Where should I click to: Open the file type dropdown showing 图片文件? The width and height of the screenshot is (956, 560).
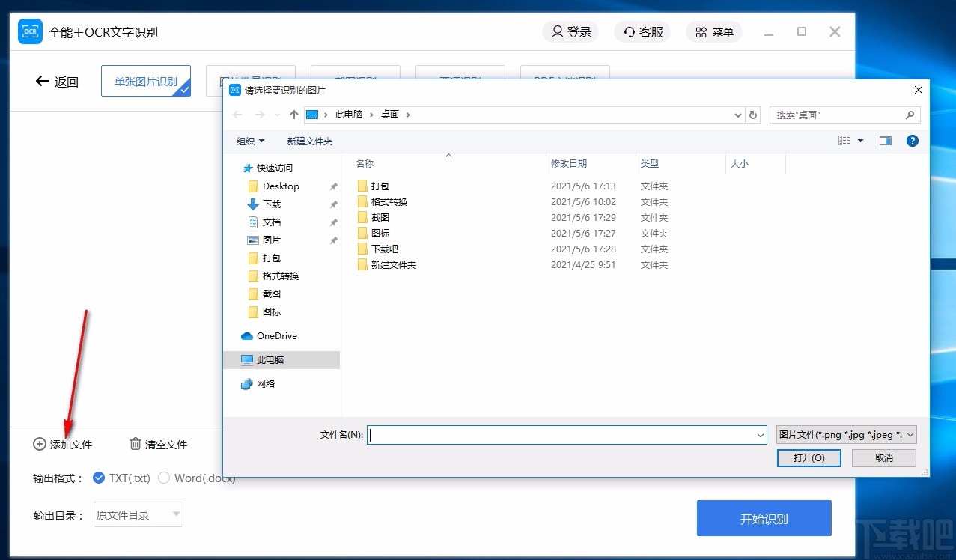click(845, 434)
